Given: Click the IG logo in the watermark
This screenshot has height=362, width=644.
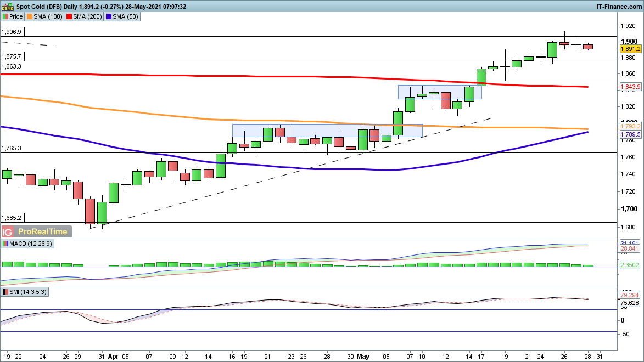Looking at the screenshot, I should point(8,231).
